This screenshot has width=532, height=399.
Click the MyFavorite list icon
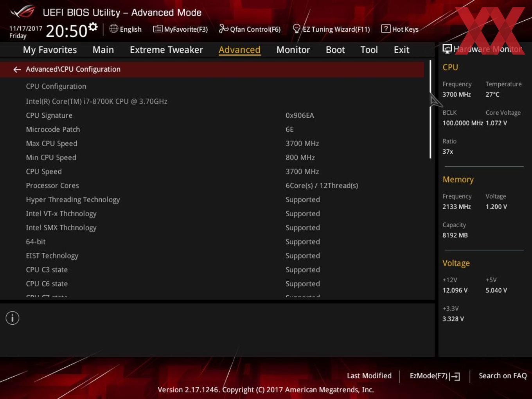click(158, 29)
